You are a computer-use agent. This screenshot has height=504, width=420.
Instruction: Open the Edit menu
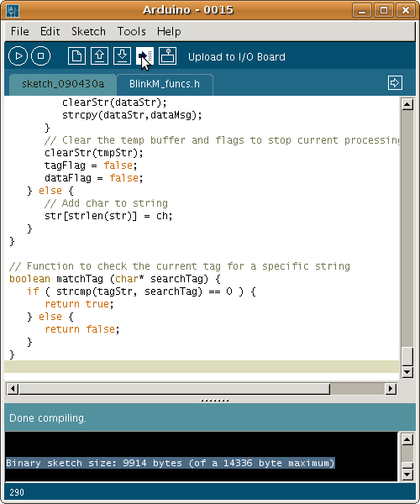click(x=50, y=32)
